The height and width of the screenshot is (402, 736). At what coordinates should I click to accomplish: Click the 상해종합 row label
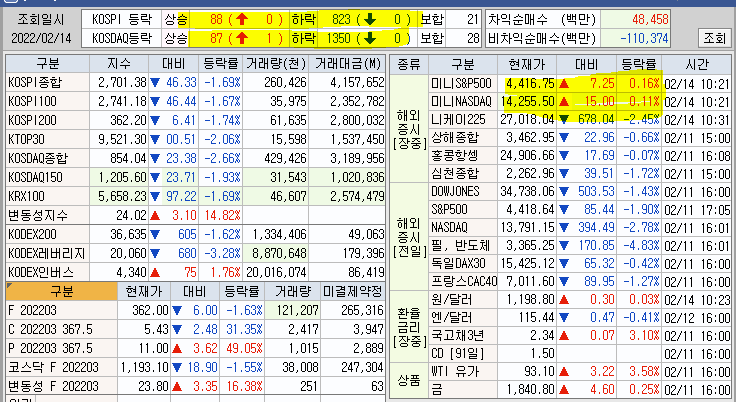[x=455, y=138]
